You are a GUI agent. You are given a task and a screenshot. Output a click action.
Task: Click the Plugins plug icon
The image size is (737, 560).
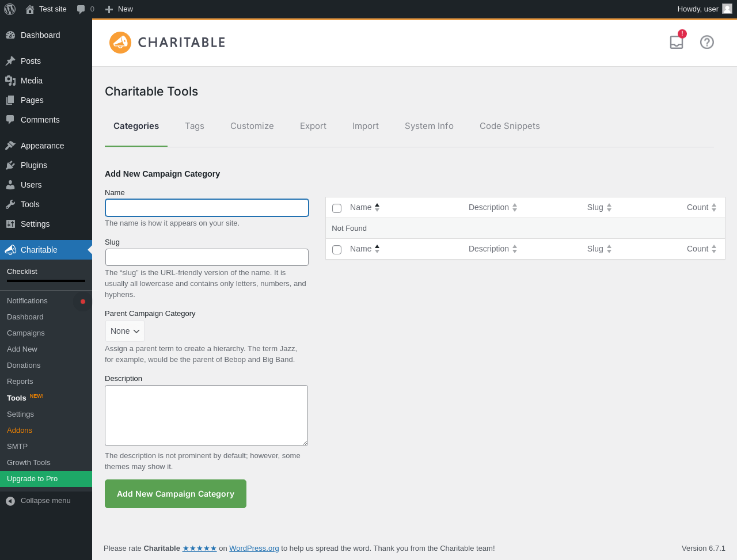coord(10,165)
